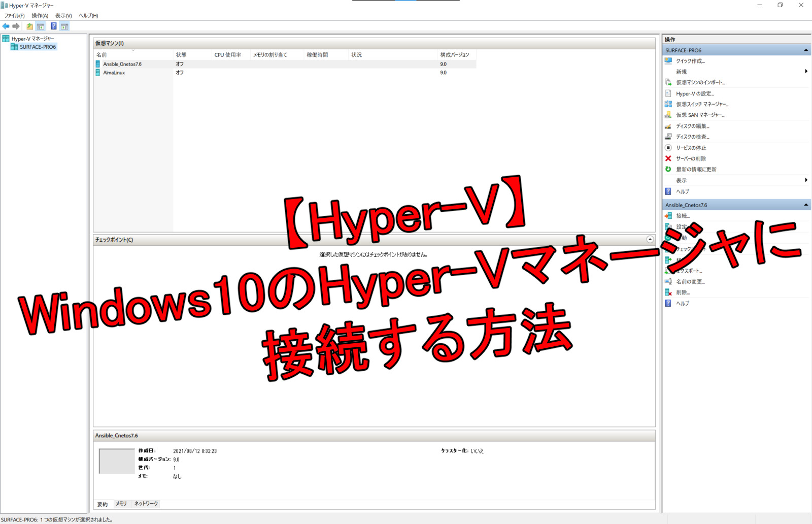Viewport: 812px width, 524px height.
Task: Click the Hyper-V の設定 icon
Action: click(668, 93)
